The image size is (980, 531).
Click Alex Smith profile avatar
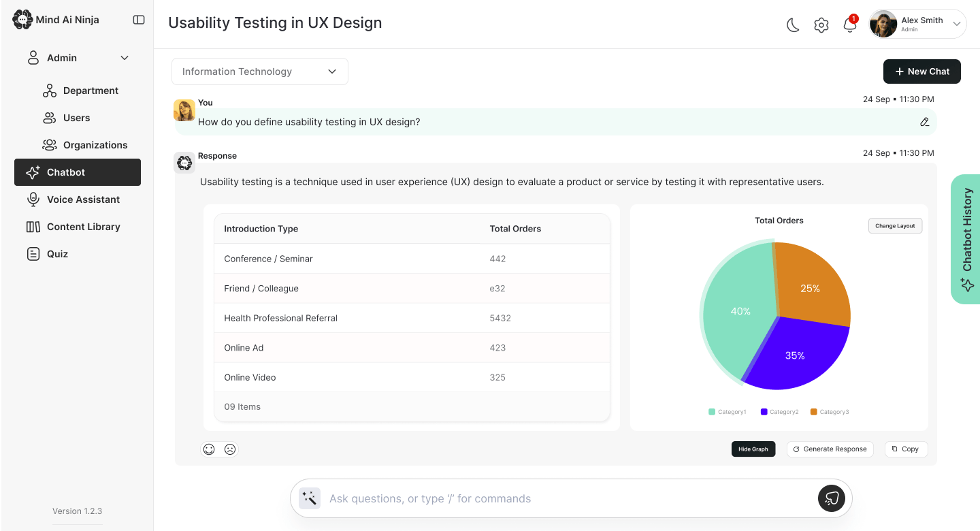[883, 24]
